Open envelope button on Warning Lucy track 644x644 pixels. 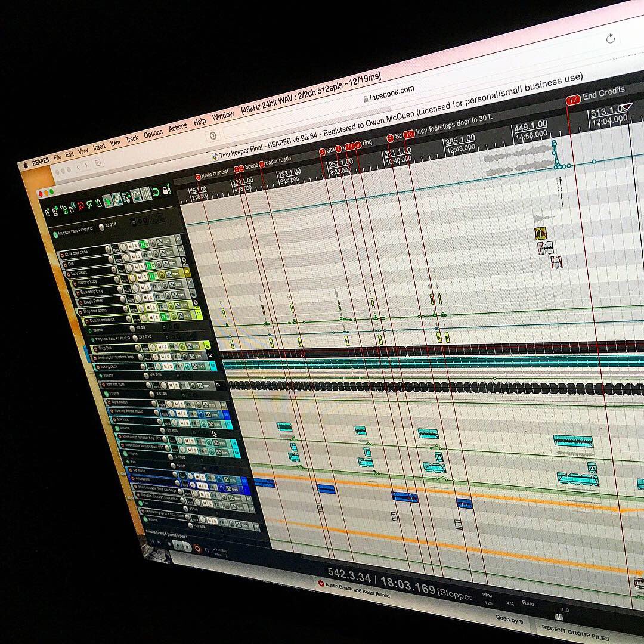[169, 274]
